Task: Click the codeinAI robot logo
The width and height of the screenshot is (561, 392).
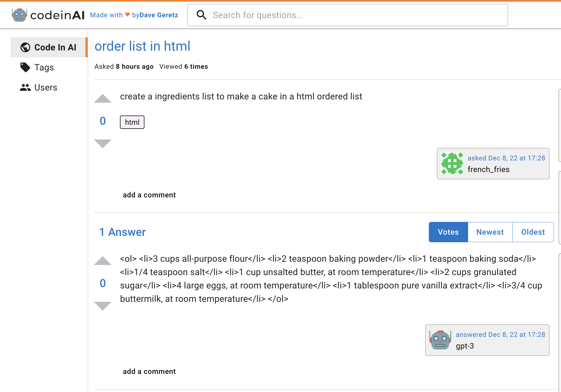Action: coord(19,15)
